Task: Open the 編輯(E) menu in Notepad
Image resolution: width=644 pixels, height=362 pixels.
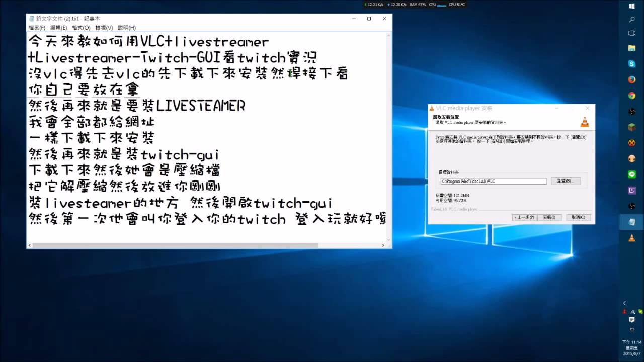Action: coord(58,28)
